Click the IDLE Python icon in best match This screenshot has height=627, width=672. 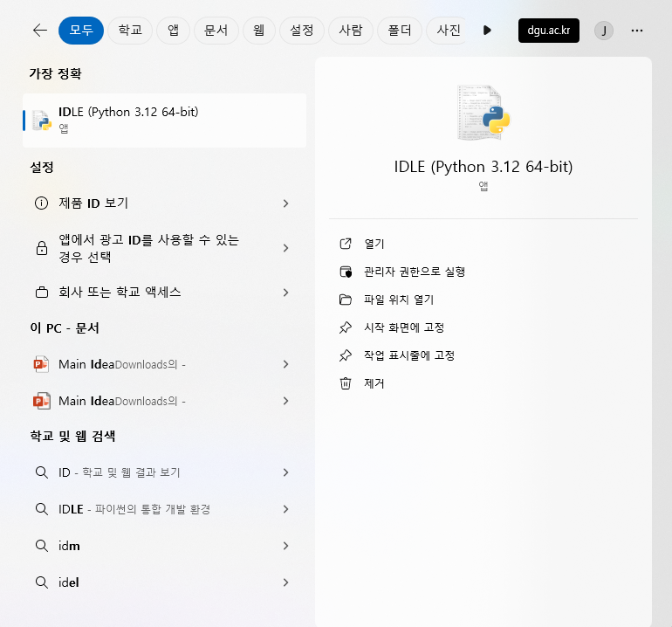click(42, 121)
